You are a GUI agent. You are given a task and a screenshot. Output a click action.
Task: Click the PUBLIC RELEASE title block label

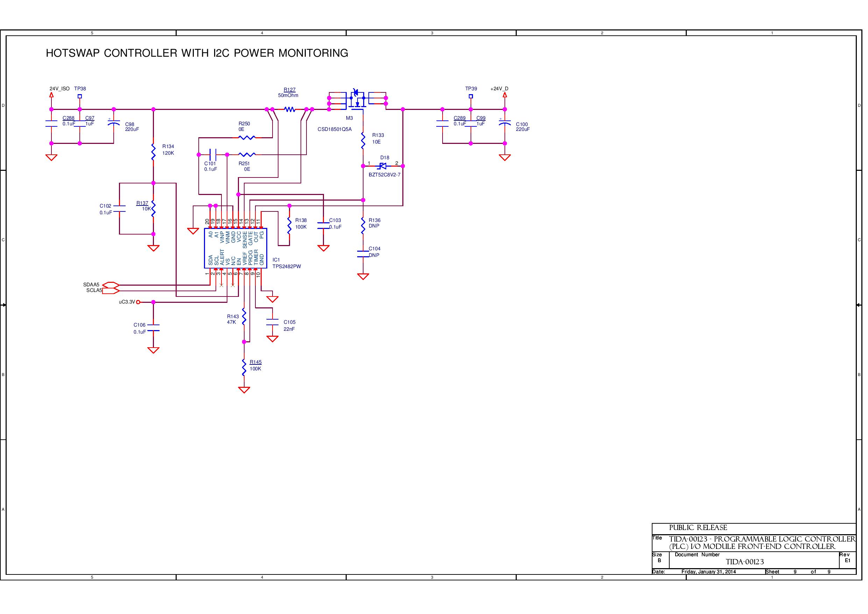(698, 528)
